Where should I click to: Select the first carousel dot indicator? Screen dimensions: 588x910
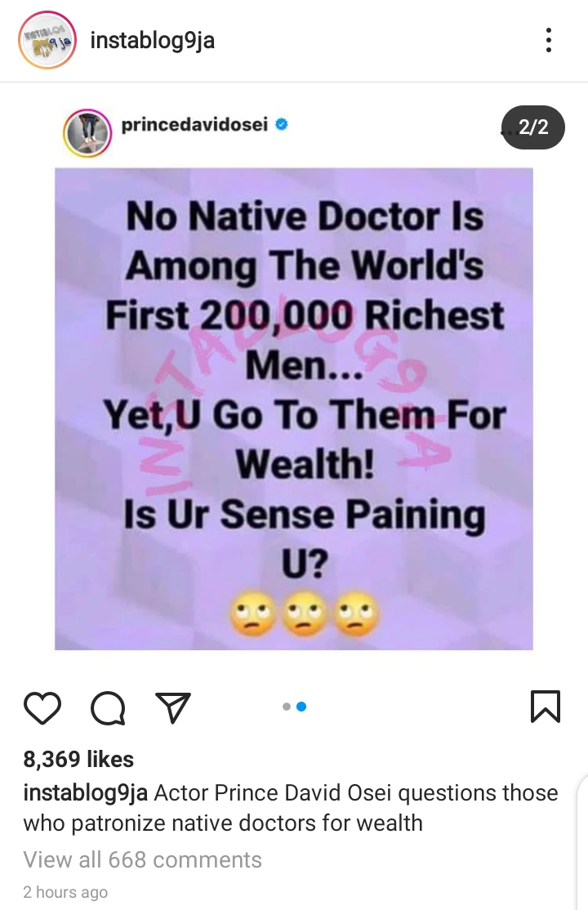(x=286, y=707)
